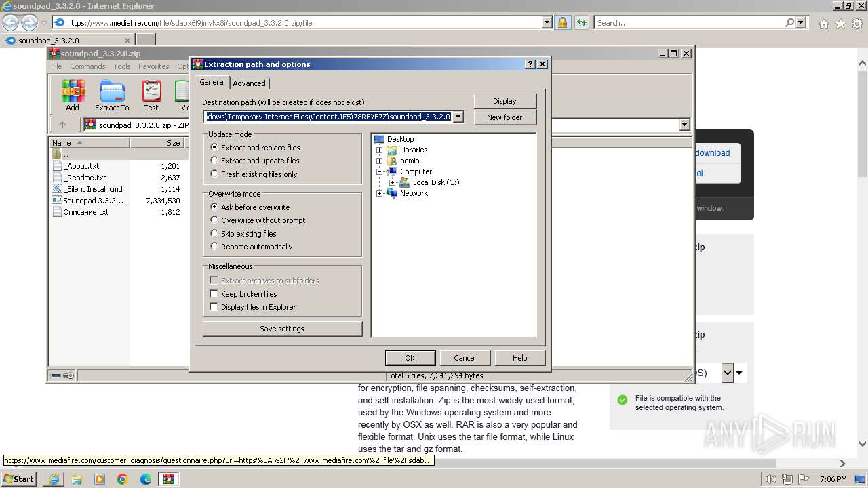Click the Extract To toolbar icon

112,96
